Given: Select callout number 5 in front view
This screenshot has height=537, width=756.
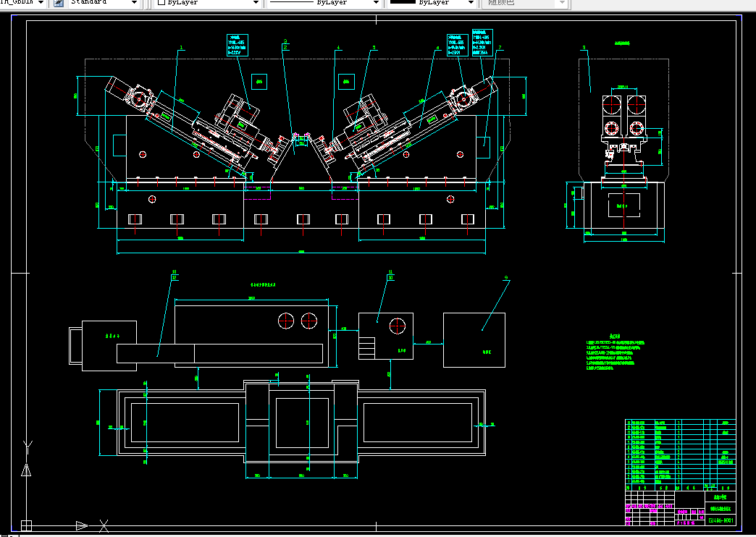Looking at the screenshot, I should 374,48.
